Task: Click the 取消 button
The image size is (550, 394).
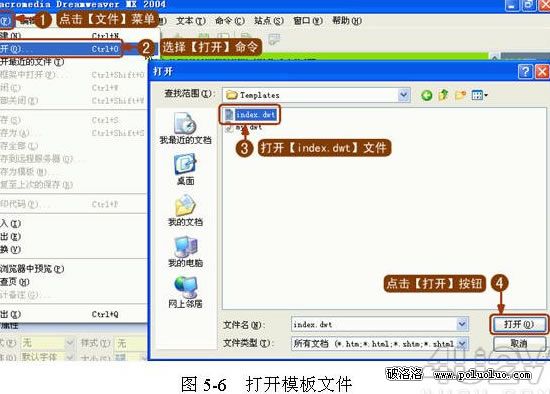Action: pyautogui.click(x=519, y=343)
